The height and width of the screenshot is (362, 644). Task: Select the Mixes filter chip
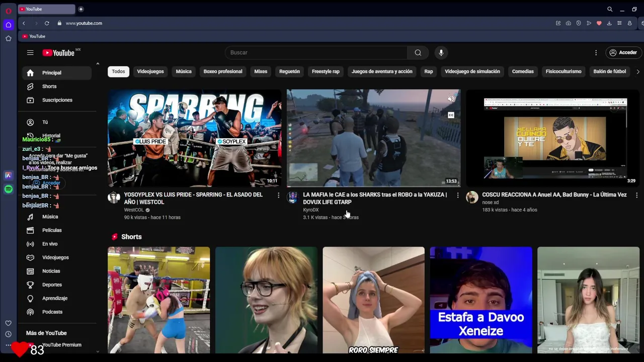tap(261, 71)
